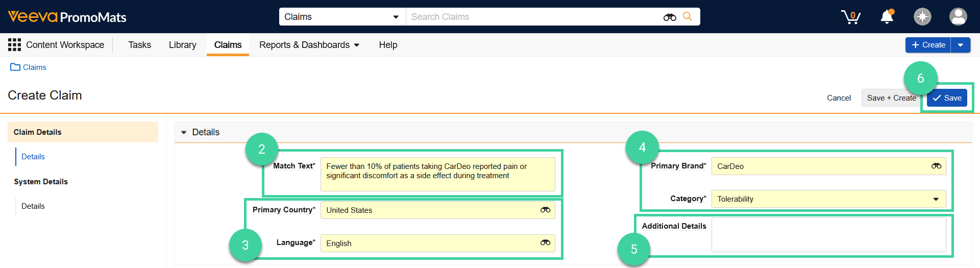
Task: Open the Primary Country binoculars lookup
Action: [x=545, y=210]
